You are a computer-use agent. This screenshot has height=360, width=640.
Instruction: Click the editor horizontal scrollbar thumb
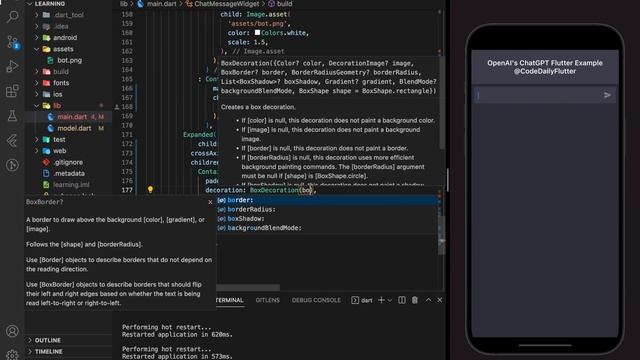coord(248,288)
